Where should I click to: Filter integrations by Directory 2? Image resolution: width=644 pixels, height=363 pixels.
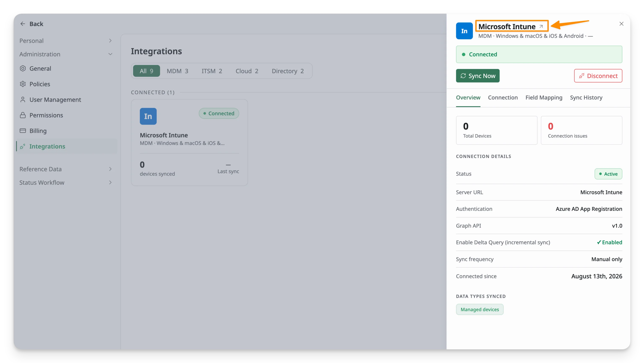(288, 71)
